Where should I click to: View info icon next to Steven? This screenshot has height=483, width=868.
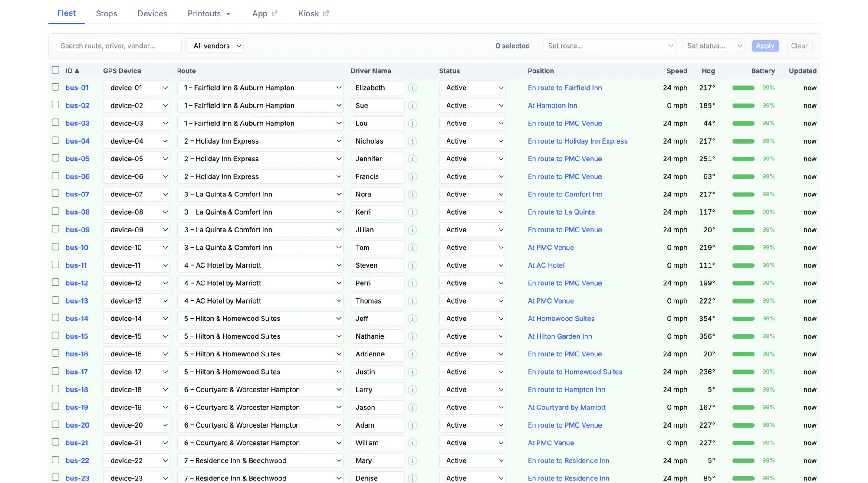412,265
